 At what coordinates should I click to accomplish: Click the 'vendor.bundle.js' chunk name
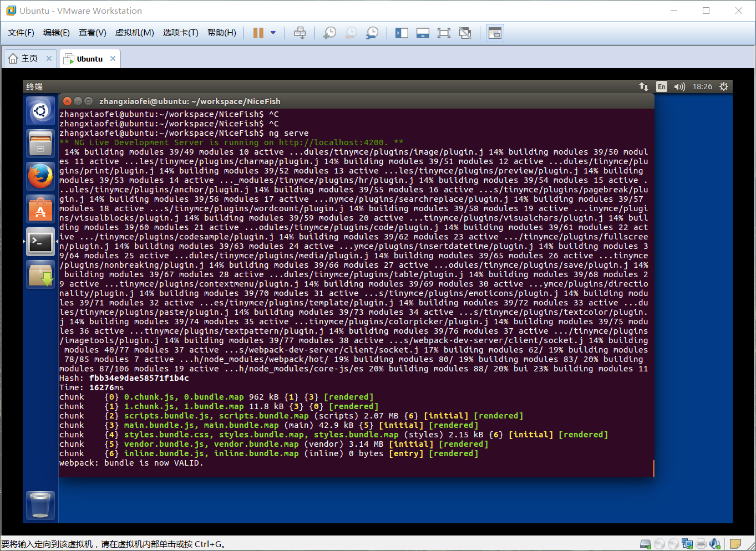click(x=164, y=444)
